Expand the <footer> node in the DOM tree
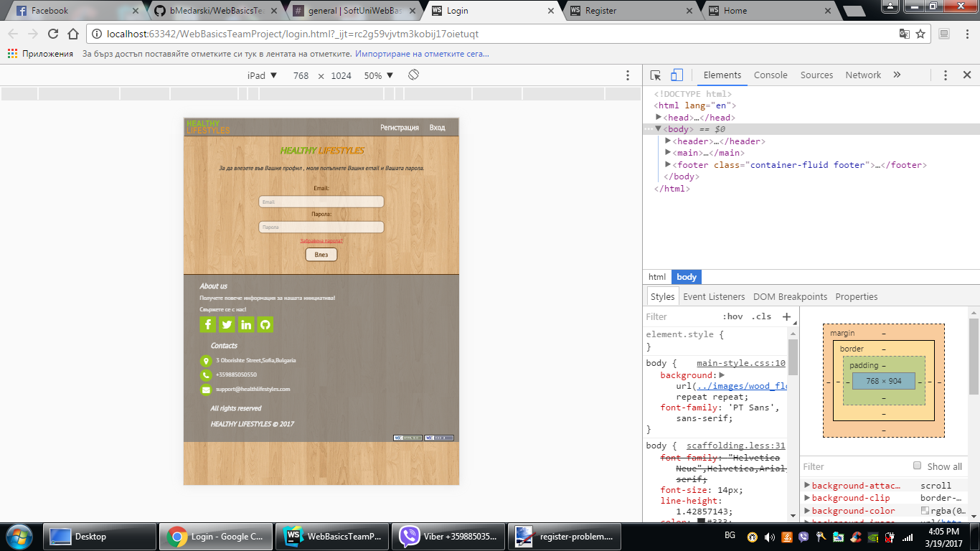 669,164
